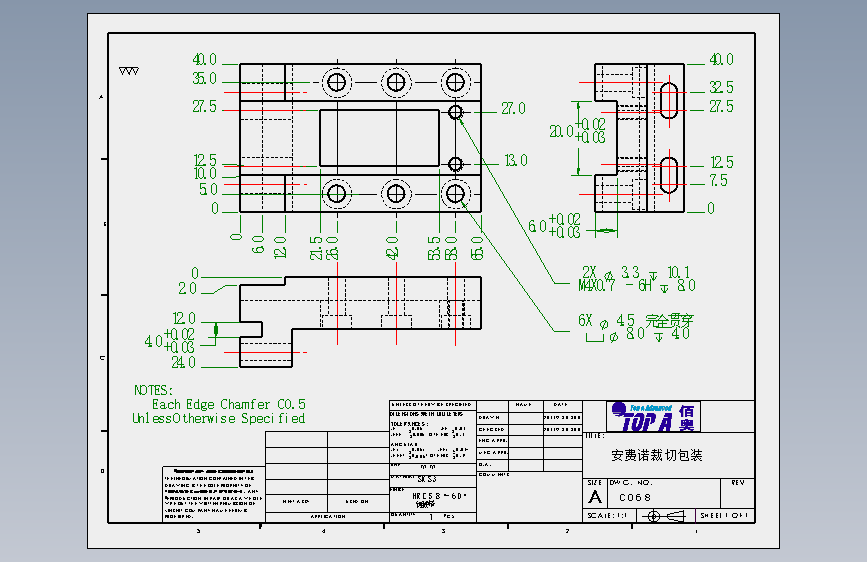Click the 21.5 vertical dimension
The image size is (867, 562).
[315, 248]
